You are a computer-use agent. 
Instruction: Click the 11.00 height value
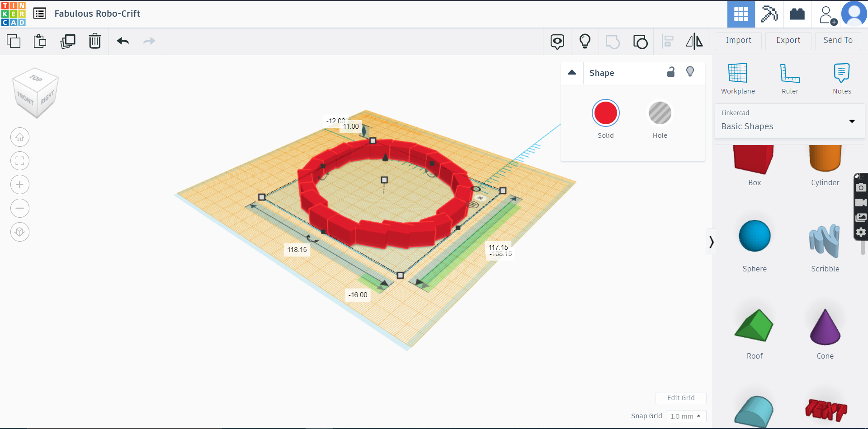coord(351,126)
